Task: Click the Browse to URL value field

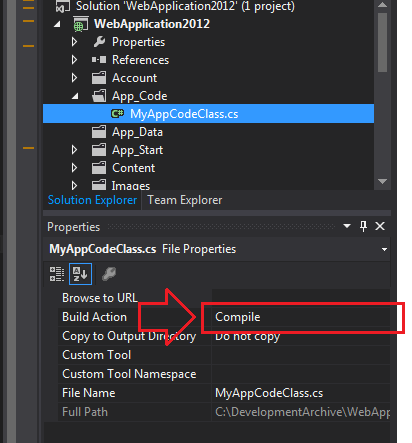Action: pos(301,298)
